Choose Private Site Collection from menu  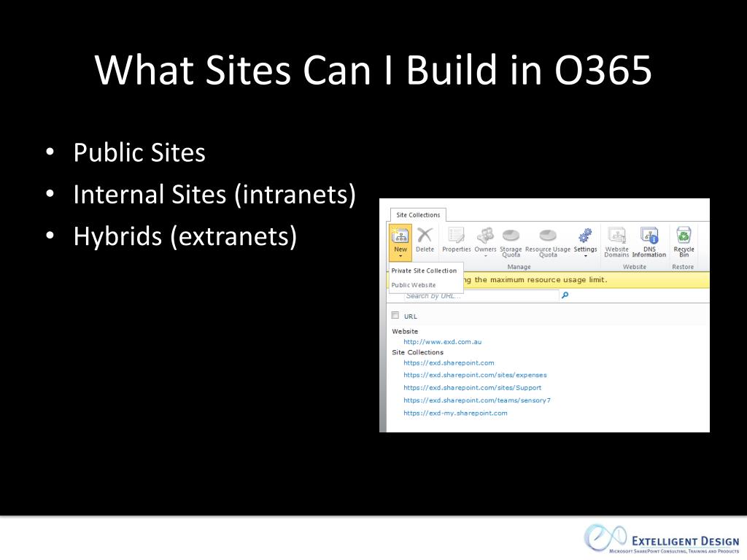(424, 271)
